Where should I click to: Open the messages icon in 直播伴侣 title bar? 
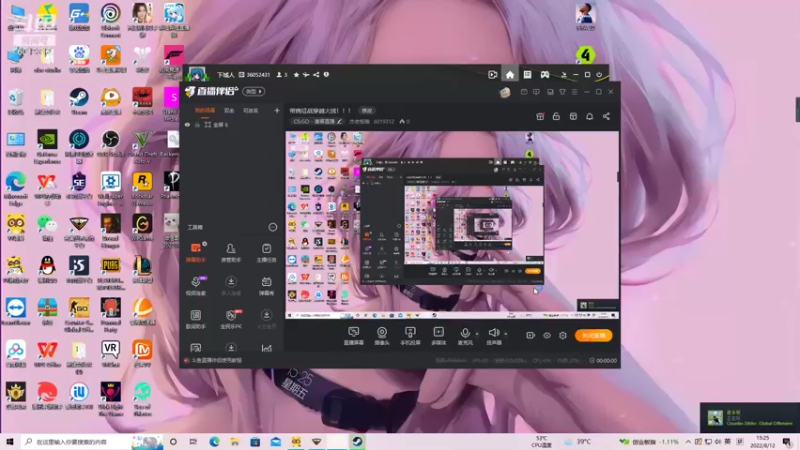click(x=524, y=92)
